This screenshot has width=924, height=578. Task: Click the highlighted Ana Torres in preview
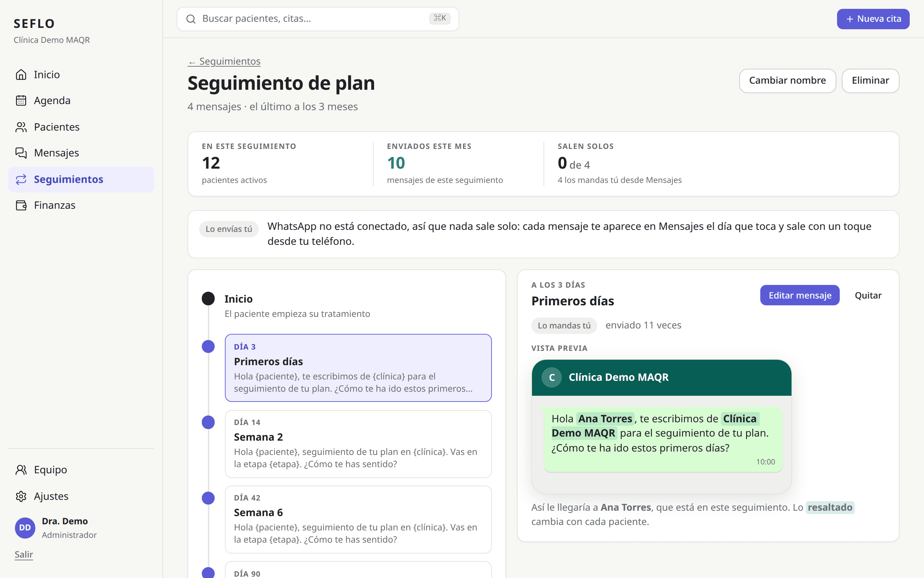coord(605,419)
